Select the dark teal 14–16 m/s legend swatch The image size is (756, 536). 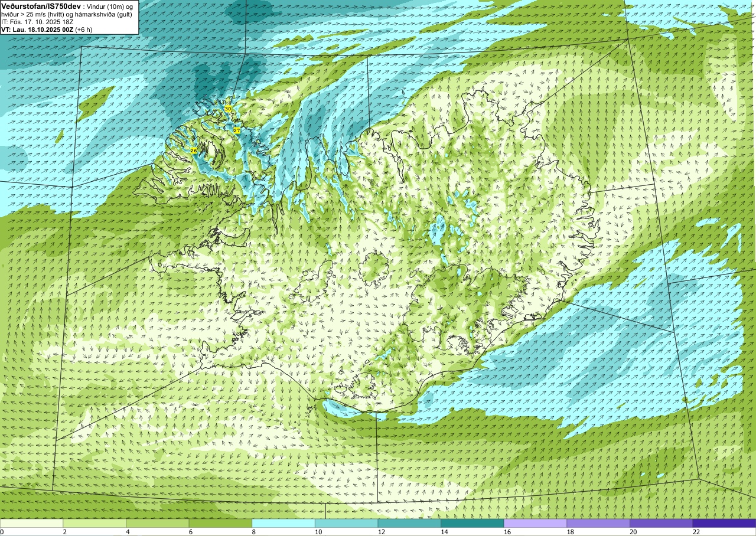[472, 523]
